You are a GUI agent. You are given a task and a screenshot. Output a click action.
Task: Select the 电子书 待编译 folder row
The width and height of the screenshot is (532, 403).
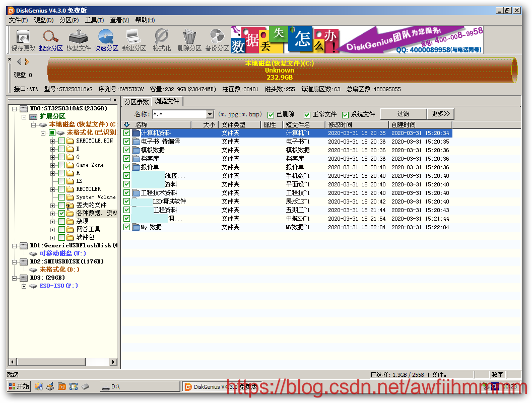coord(287,142)
